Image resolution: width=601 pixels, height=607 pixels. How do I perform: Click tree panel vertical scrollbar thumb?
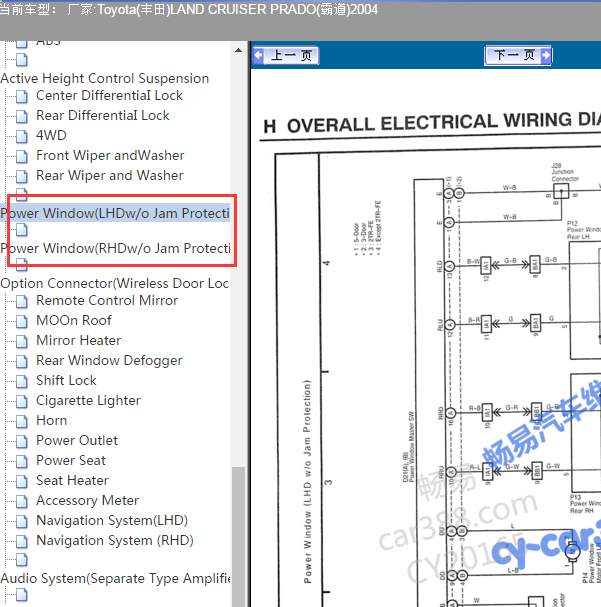(238, 537)
